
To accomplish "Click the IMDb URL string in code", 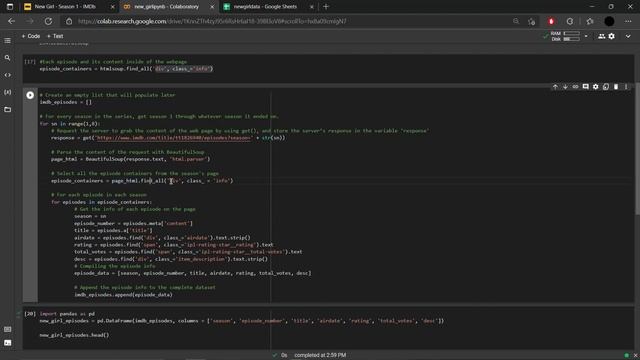I will (x=173, y=138).
